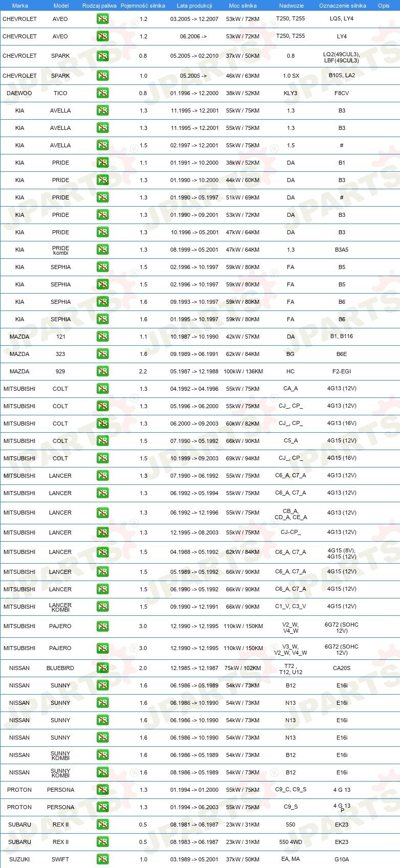
Task: Select body code EA, MA
Action: 291,859
